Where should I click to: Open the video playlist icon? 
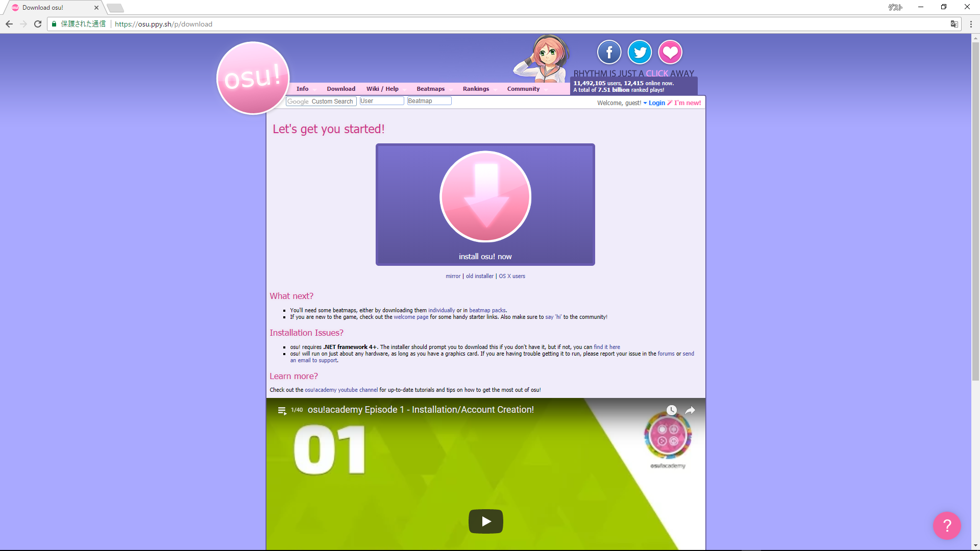point(282,410)
